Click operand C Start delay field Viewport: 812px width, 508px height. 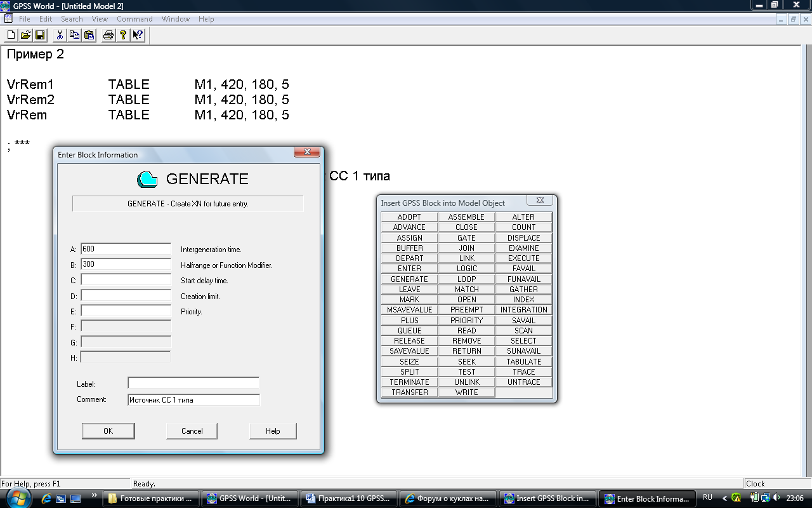tap(126, 280)
